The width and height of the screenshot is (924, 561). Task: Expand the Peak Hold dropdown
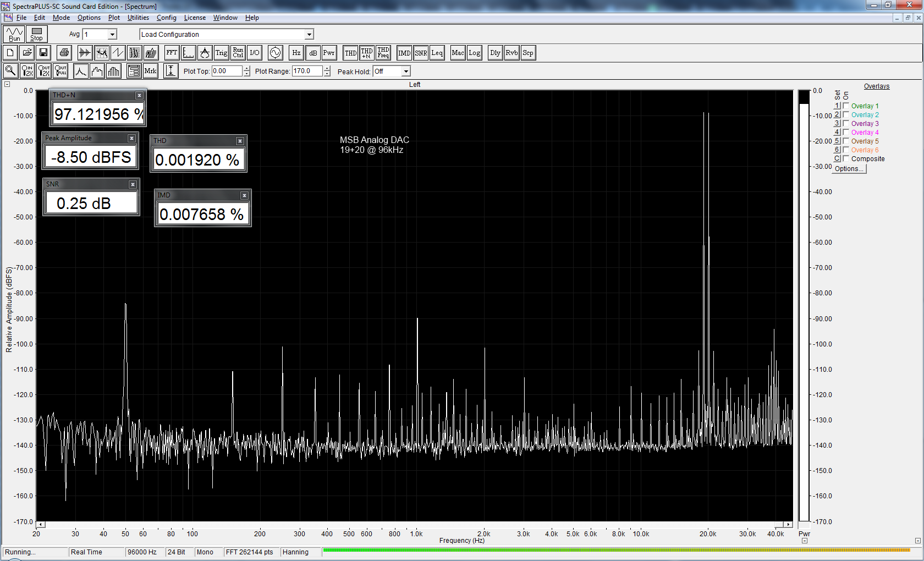click(406, 71)
